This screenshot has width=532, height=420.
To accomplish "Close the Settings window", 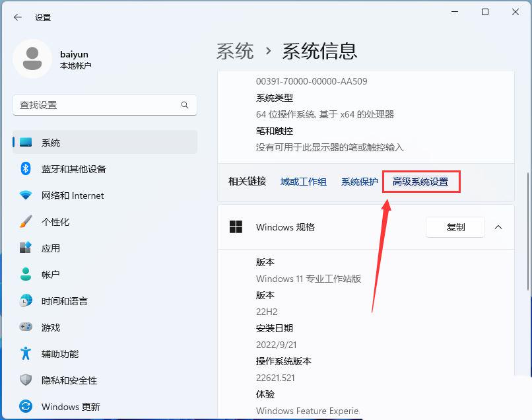I will pyautogui.click(x=515, y=12).
